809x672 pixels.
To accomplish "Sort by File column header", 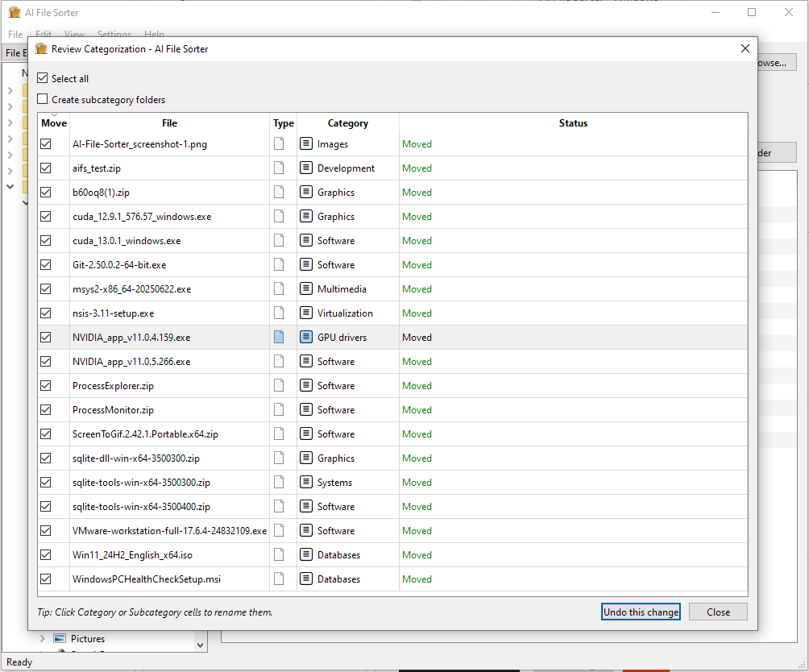I will (169, 123).
